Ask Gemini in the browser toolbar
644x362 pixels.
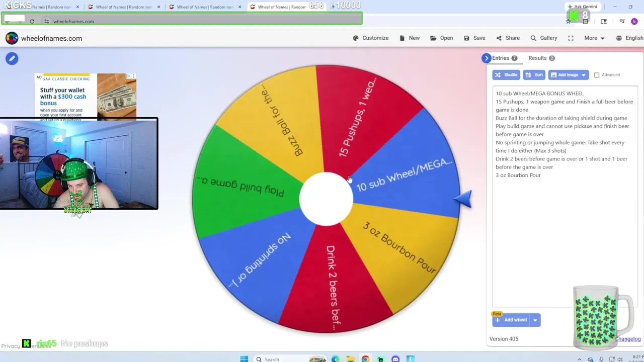coord(582,7)
